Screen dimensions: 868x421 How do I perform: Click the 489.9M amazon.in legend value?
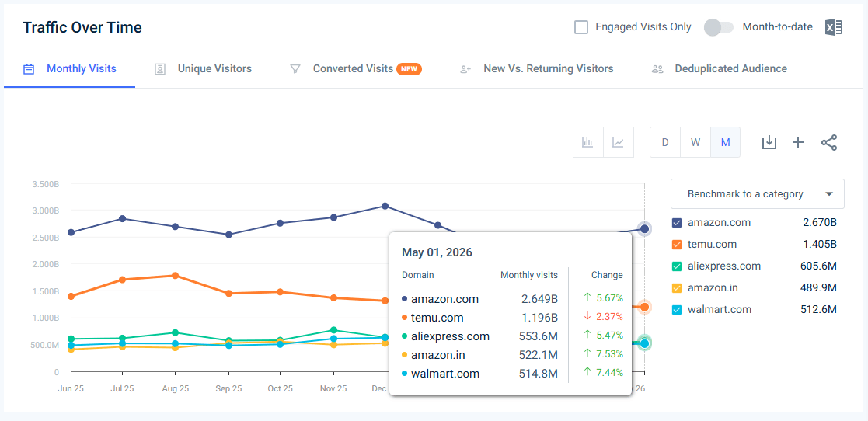click(818, 287)
